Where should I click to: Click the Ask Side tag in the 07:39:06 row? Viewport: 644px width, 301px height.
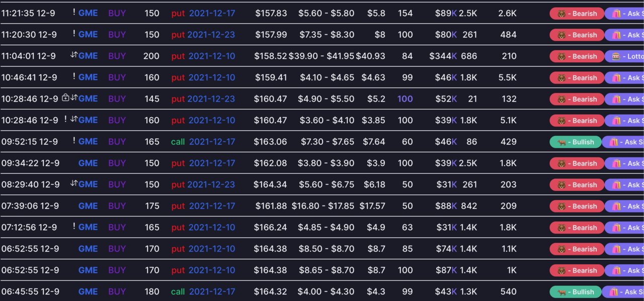point(624,206)
